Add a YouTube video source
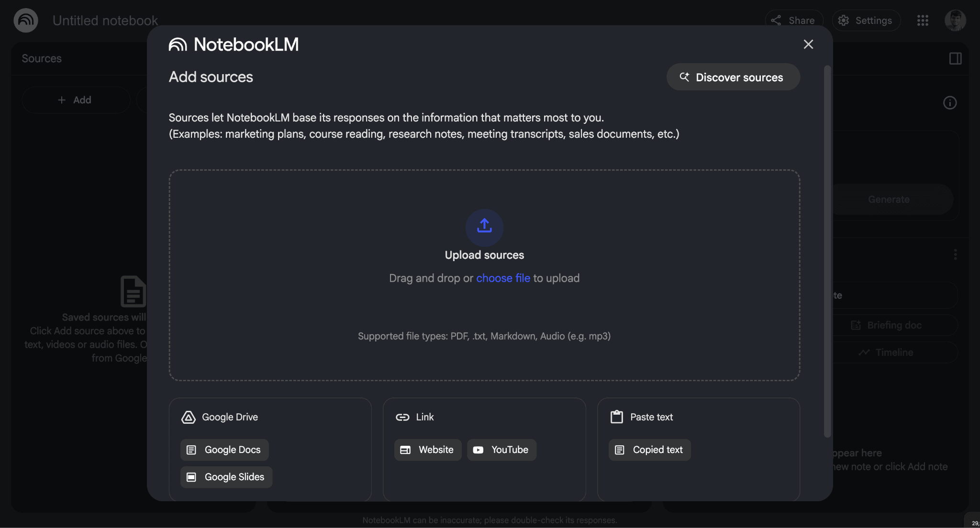The height and width of the screenshot is (528, 980). point(501,450)
